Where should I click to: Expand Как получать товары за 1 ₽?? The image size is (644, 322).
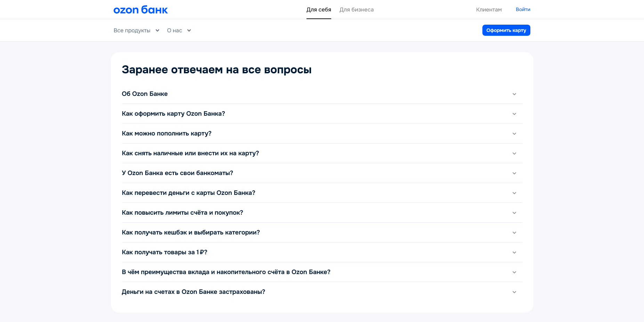coord(322,252)
